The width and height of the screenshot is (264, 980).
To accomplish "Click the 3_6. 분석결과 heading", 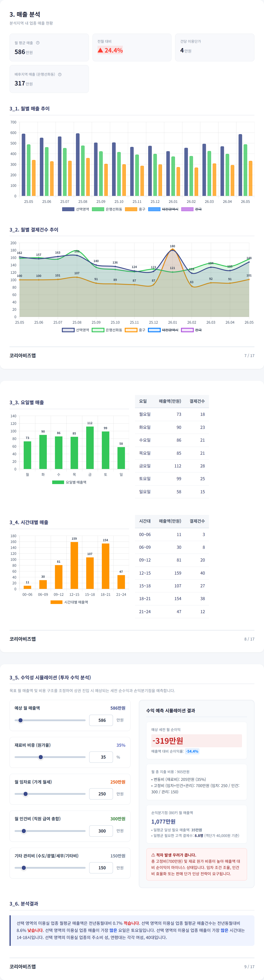I will 24,904.
